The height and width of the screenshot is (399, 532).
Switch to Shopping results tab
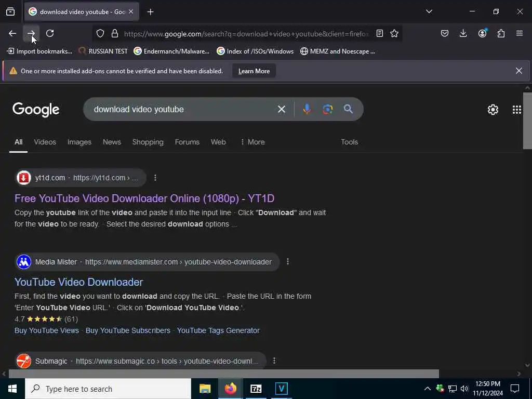[148, 142]
